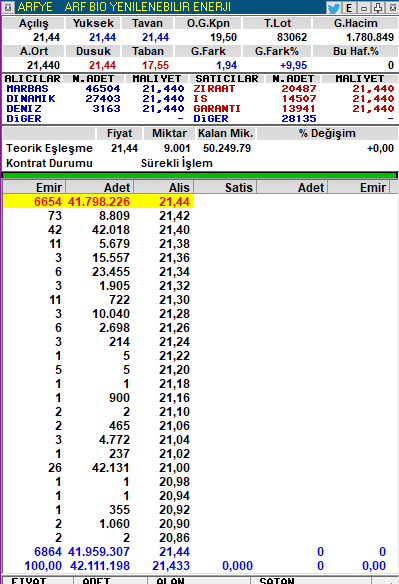
Task: Click the Teorik Eşleşme label
Action: (49, 148)
